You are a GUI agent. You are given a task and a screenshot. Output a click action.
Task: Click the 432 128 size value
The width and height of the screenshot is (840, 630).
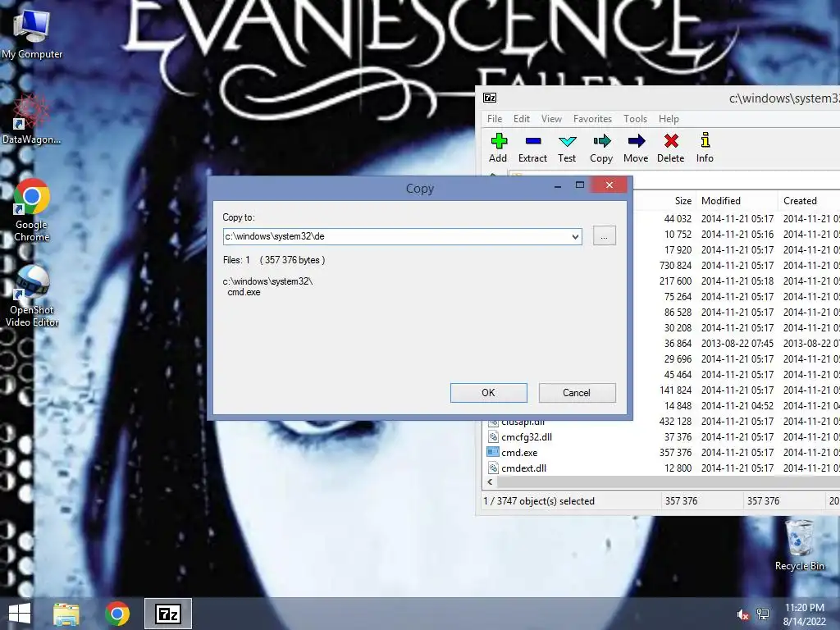675,422
